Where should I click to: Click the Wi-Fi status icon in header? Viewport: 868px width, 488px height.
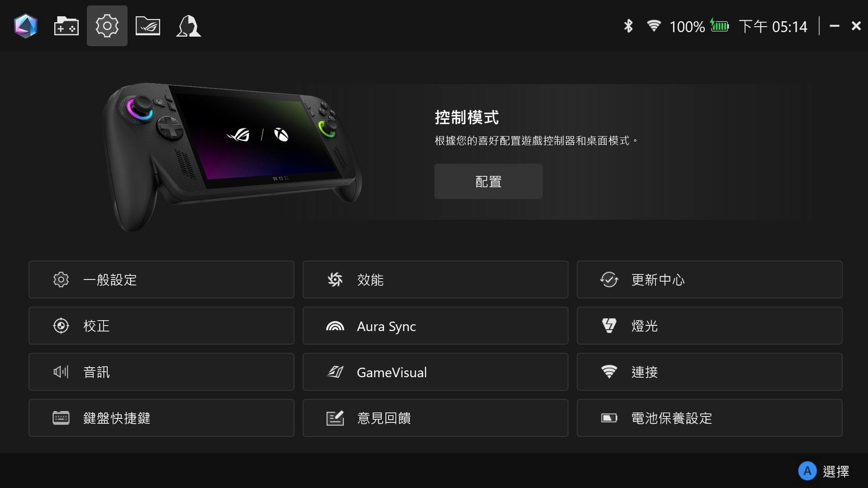tap(654, 26)
